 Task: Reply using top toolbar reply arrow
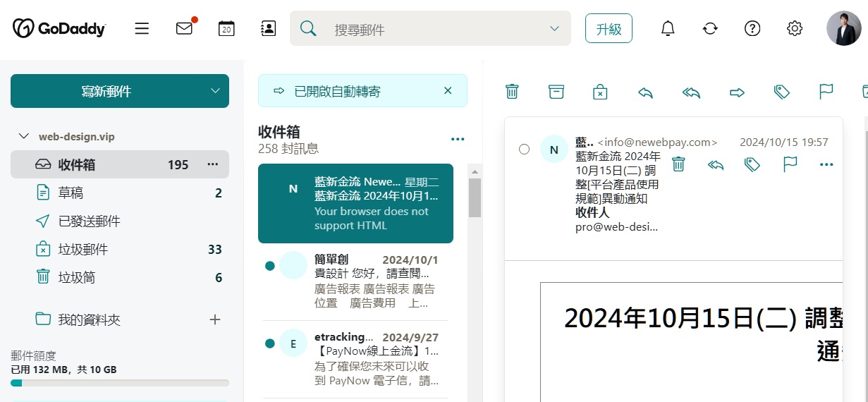pyautogui.click(x=645, y=92)
